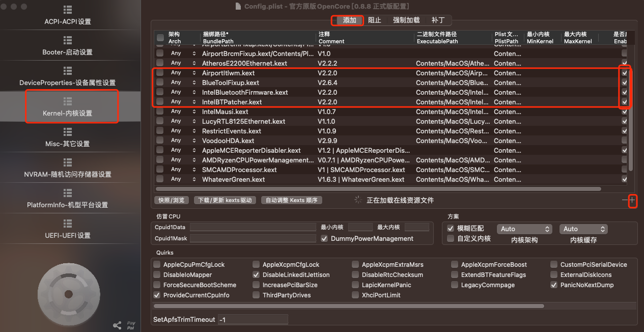This screenshot has width=644, height=332.
Task: Open the DeviceProperties-设备属性设置 section icon
Action: (67, 71)
